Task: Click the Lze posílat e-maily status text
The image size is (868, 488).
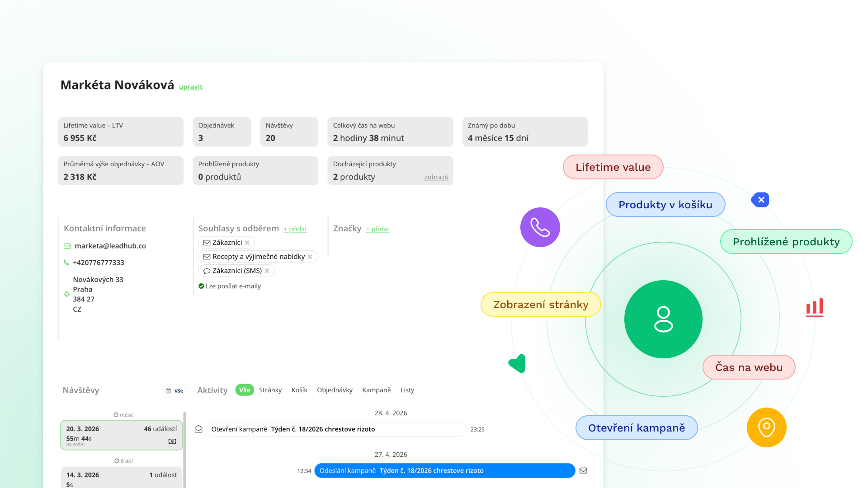Action: click(233, 286)
